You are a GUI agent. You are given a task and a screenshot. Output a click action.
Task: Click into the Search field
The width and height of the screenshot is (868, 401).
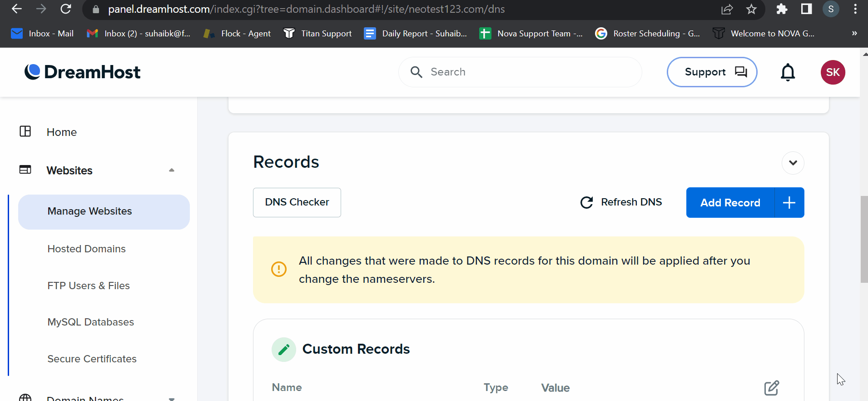click(520, 72)
